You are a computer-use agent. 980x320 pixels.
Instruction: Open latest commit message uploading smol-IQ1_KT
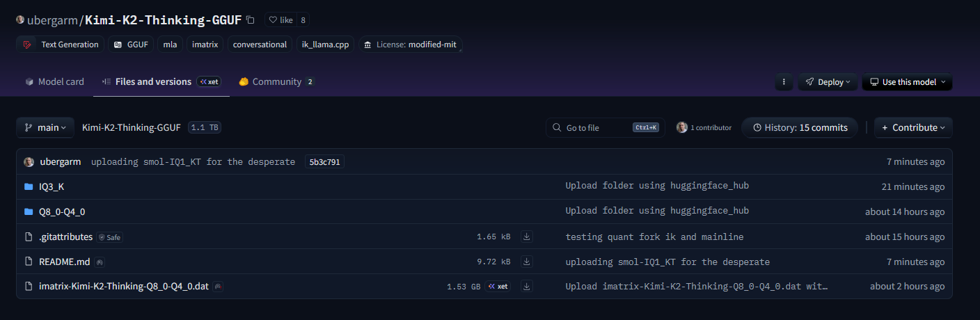pos(193,162)
